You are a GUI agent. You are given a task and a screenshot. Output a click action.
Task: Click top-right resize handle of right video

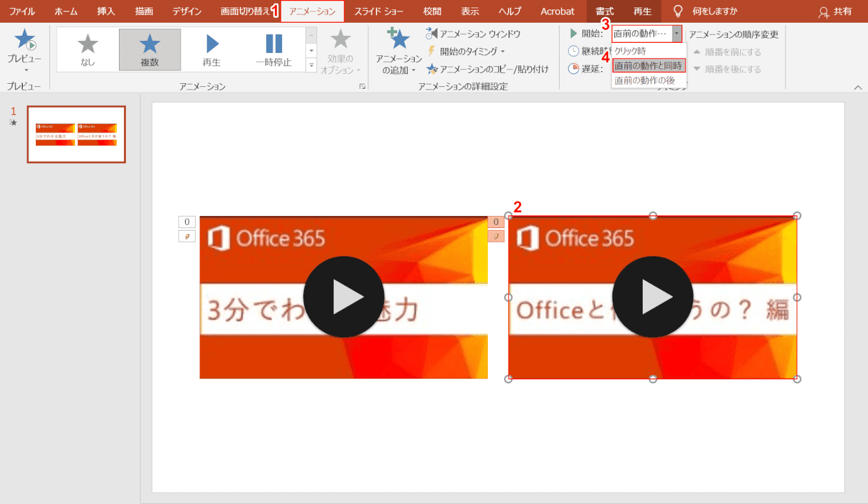[798, 215]
